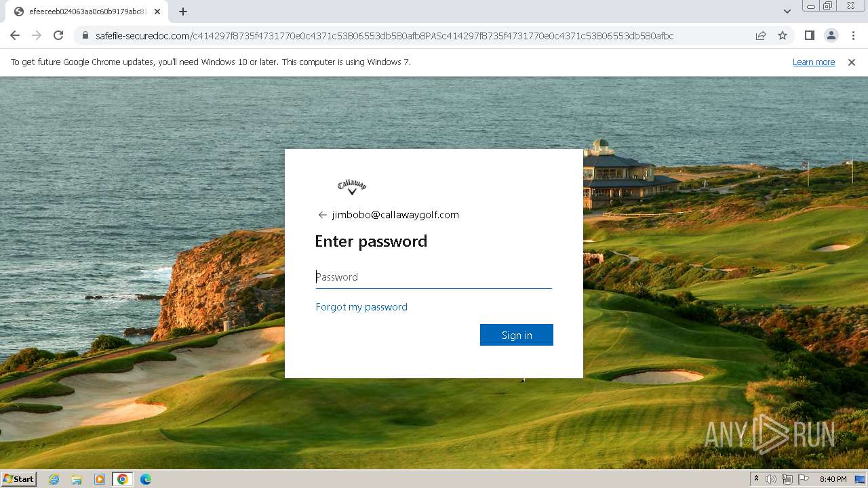
Task: Click the padlock site info icon
Action: (85, 35)
